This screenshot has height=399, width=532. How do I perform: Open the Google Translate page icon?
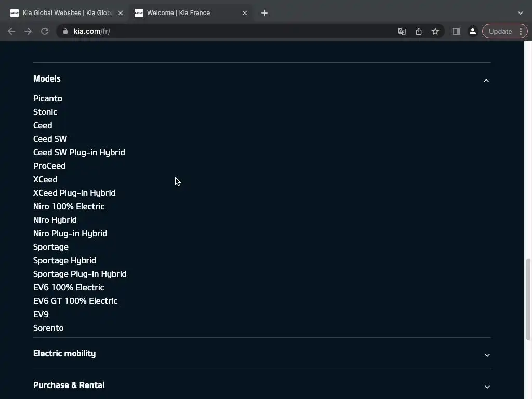point(402,31)
